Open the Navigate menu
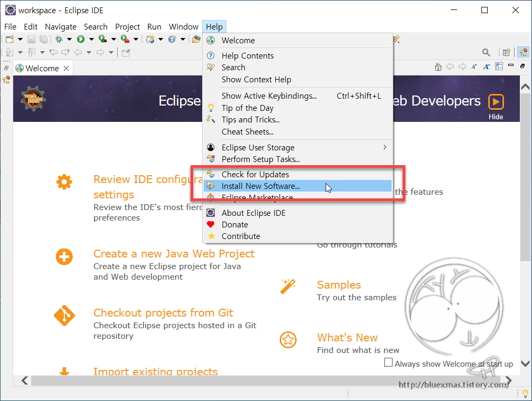 (x=61, y=27)
